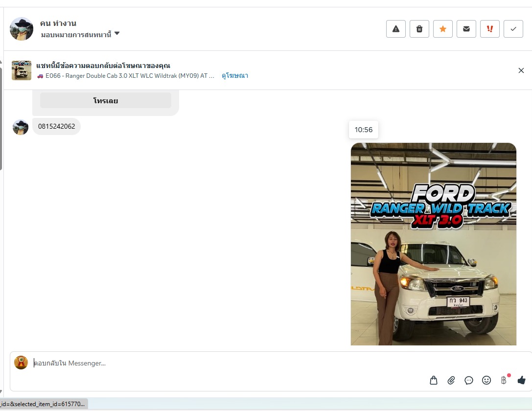Click the baht payment icon
532x411 pixels.
[504, 380]
